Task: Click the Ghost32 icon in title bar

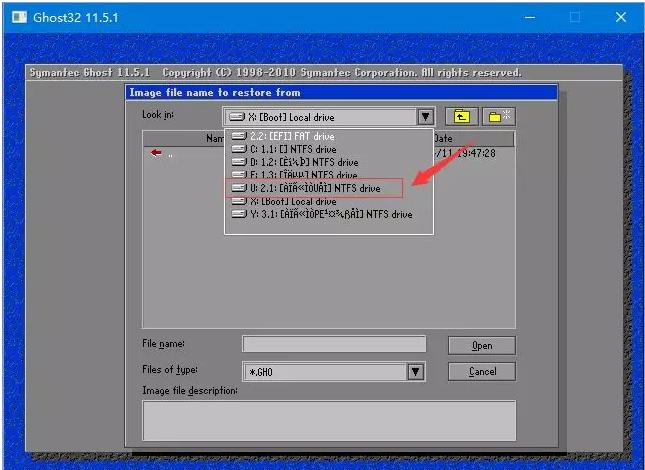Action: (19, 17)
